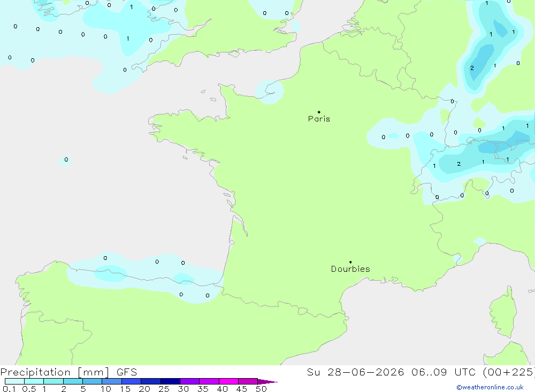Viewport: 535px width, 392px height.
Task: Click the '50' legend scale label
Action: [261, 389]
